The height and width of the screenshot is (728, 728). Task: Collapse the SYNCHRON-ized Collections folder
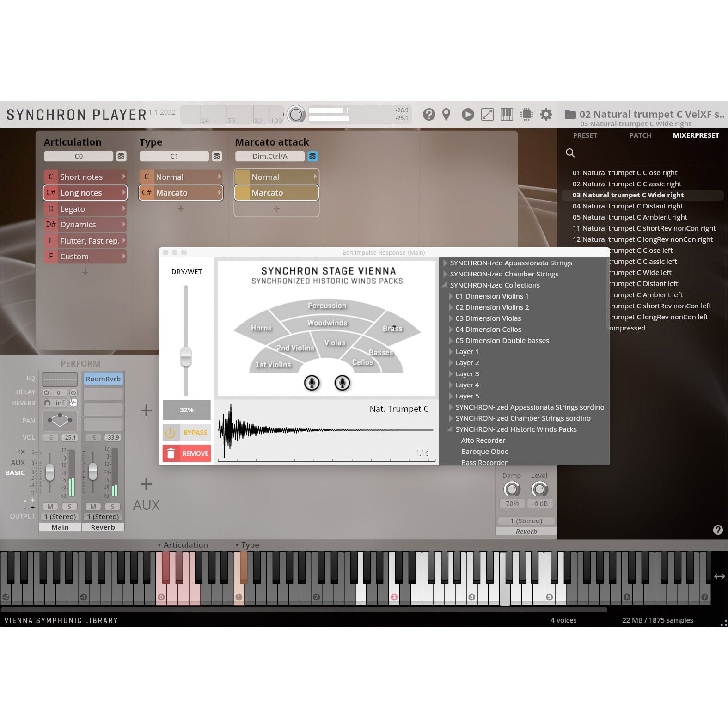tap(445, 285)
